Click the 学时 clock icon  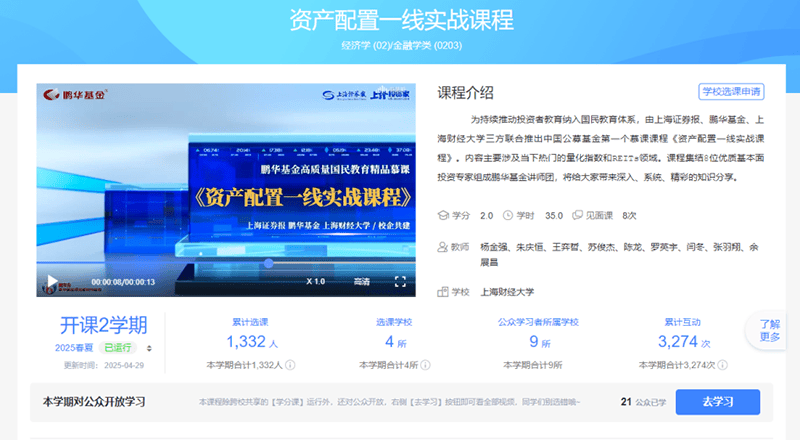508,215
